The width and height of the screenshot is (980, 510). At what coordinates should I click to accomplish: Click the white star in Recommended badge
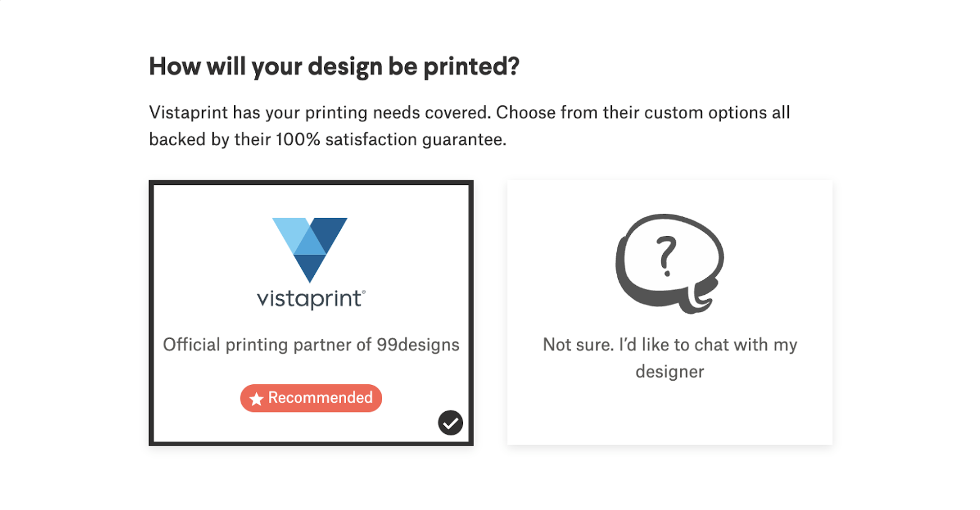[x=257, y=399]
